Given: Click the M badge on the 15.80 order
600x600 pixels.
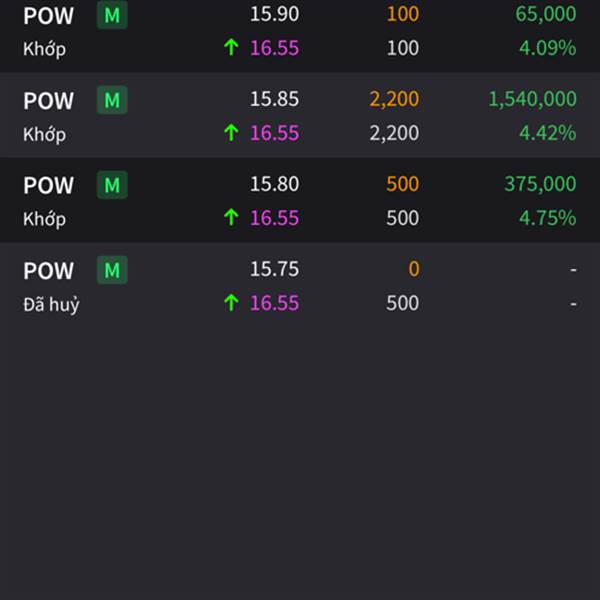Looking at the screenshot, I should click(x=112, y=185).
